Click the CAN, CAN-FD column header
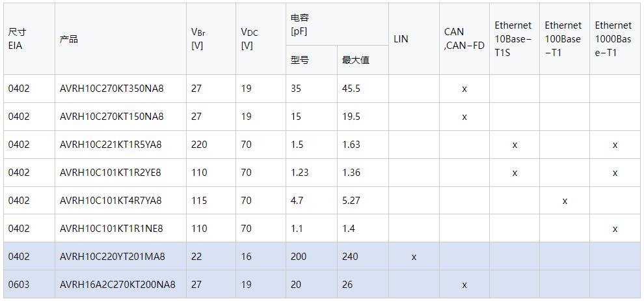Image resolution: width=644 pixels, height=301 pixels. [464, 39]
